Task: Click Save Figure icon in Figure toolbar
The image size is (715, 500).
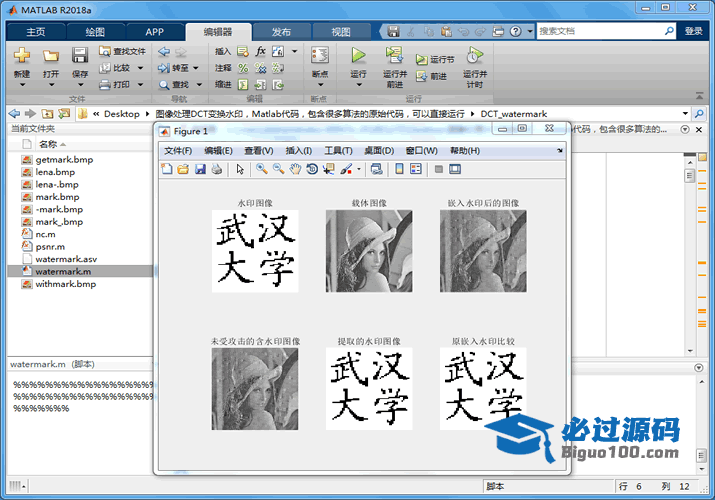Action: [x=200, y=169]
